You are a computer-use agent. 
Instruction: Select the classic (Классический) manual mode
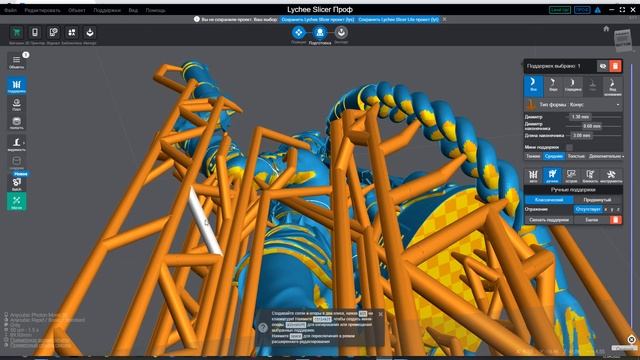549,200
